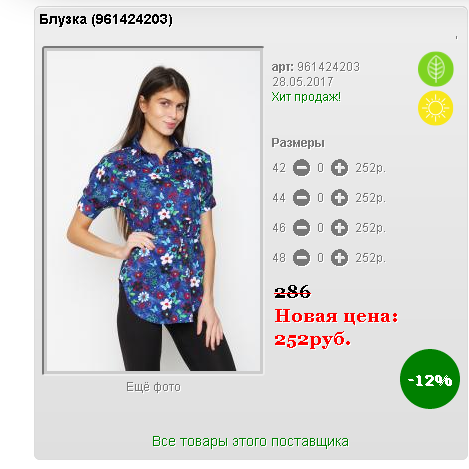Image resolution: width=469 pixels, height=469 pixels.
Task: Click the product title 'Блузка (961424203)'
Action: 106,19
